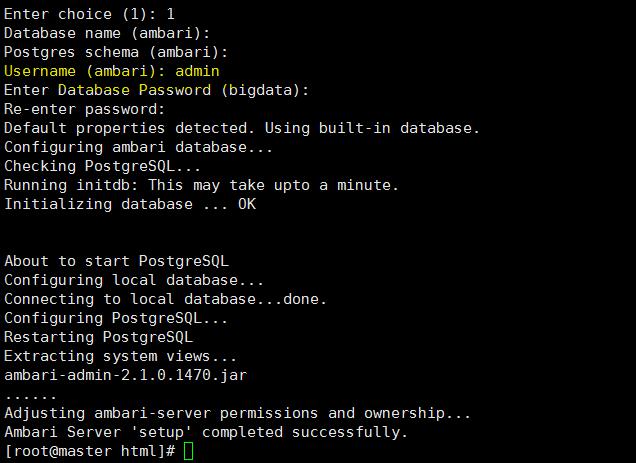The width and height of the screenshot is (636, 463).
Task: Click 'Checking PostgreSQL...' line
Action: pos(102,166)
